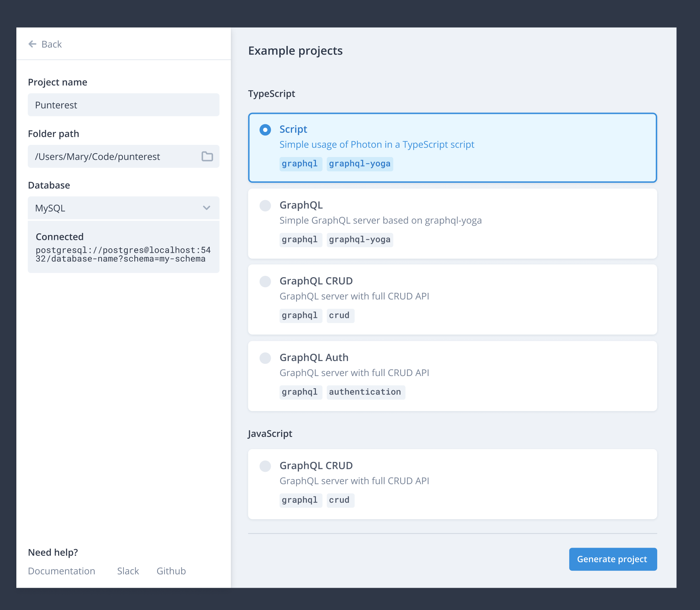Viewport: 700px width, 610px height.
Task: Click the Connected status label
Action: (x=59, y=237)
